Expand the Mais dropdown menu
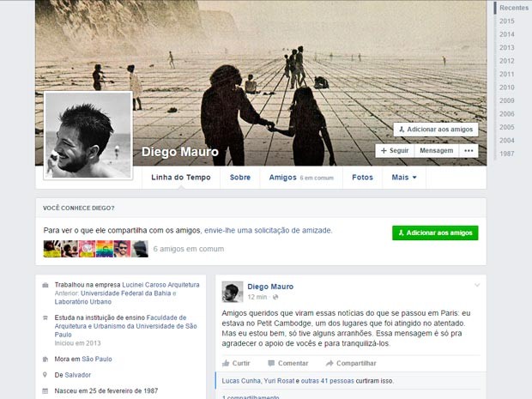This screenshot has width=532, height=399. coord(404,178)
